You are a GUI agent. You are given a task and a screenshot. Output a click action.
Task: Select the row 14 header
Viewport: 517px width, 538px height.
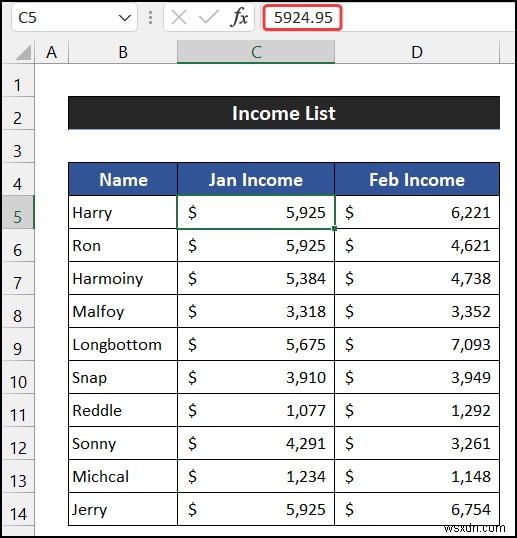18,510
